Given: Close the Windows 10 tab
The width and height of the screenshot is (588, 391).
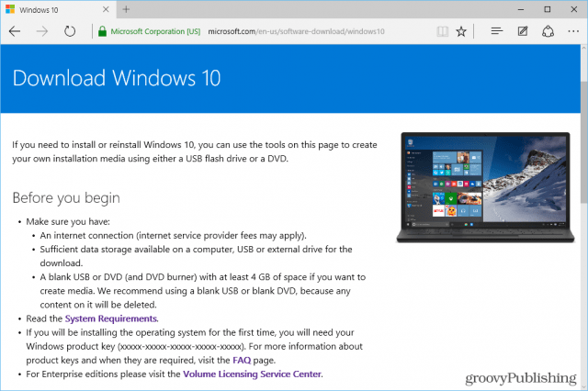Looking at the screenshot, I should 106,9.
